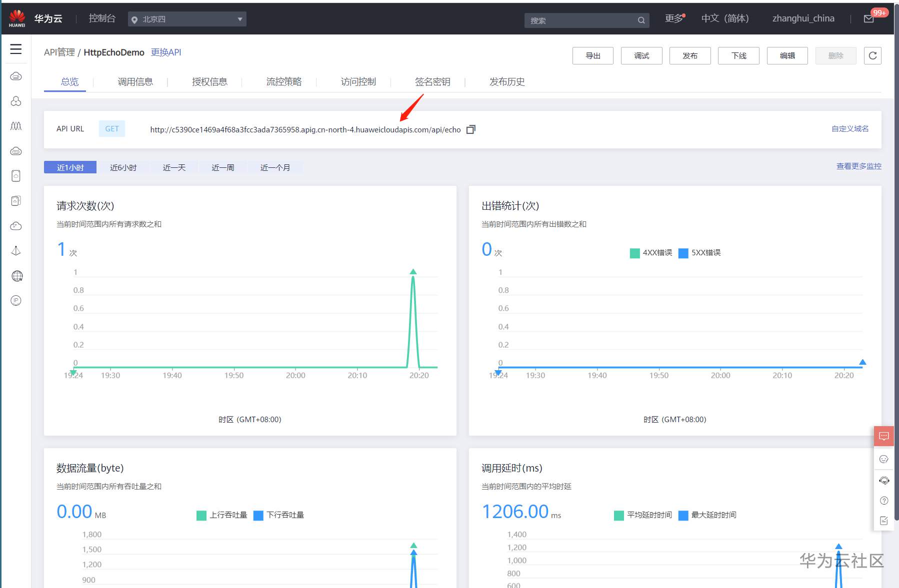Click the first cloud service sidebar icon
899x588 pixels.
point(16,76)
